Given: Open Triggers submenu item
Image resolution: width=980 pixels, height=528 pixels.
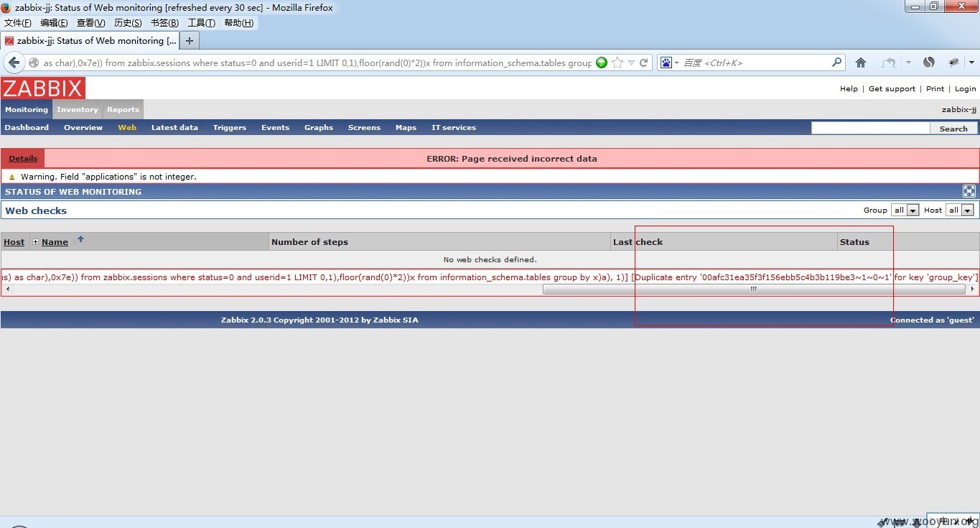Looking at the screenshot, I should (230, 128).
